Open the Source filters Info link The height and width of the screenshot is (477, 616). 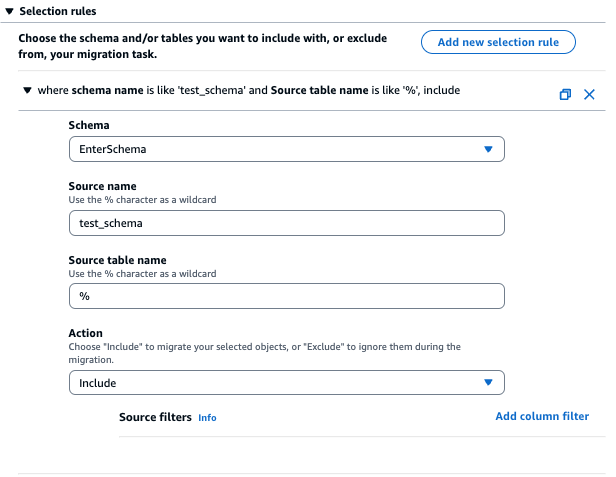tap(207, 418)
